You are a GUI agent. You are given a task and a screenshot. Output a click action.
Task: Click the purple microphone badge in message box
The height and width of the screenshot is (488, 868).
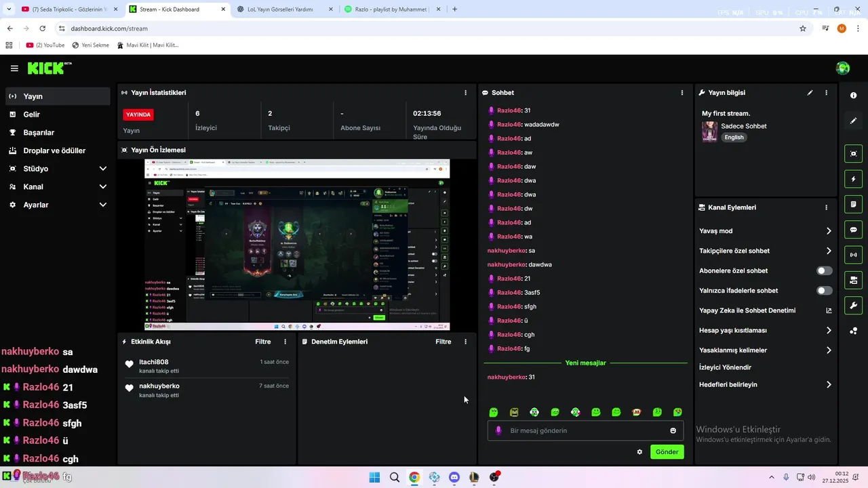498,430
